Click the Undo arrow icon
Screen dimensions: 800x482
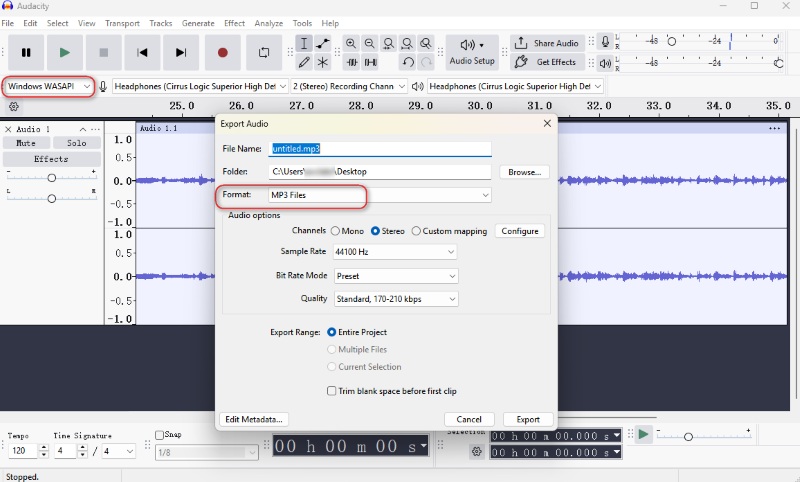[408, 62]
